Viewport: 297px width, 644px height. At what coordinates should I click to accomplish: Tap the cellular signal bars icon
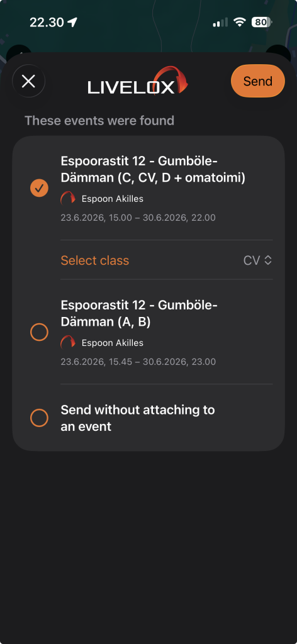pyautogui.click(x=220, y=23)
